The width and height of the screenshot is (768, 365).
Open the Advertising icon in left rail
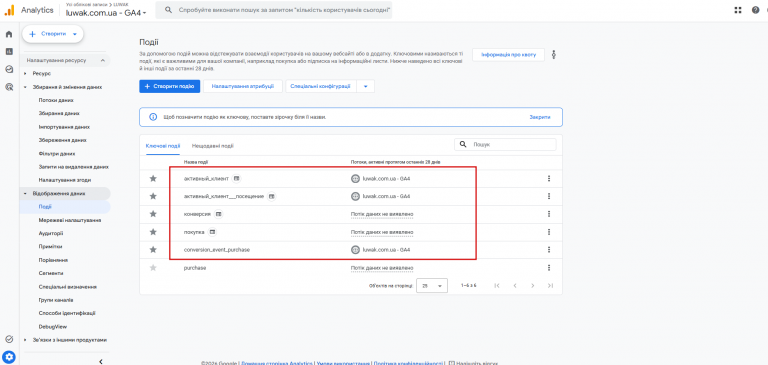tap(9, 87)
